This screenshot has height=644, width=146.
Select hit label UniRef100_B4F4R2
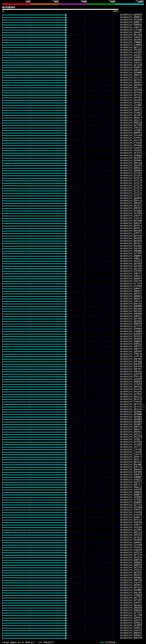pos(131,359)
